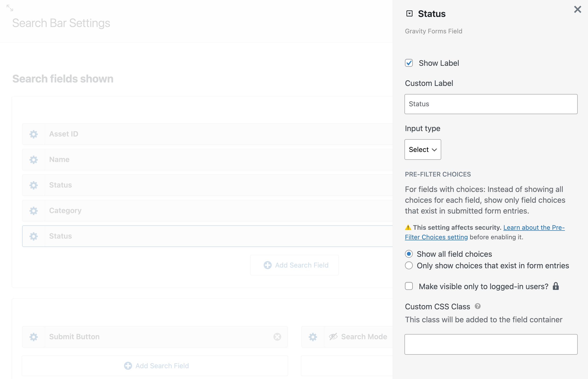588x379 pixels.
Task: Click the Custom Label text input
Action: pos(491,104)
